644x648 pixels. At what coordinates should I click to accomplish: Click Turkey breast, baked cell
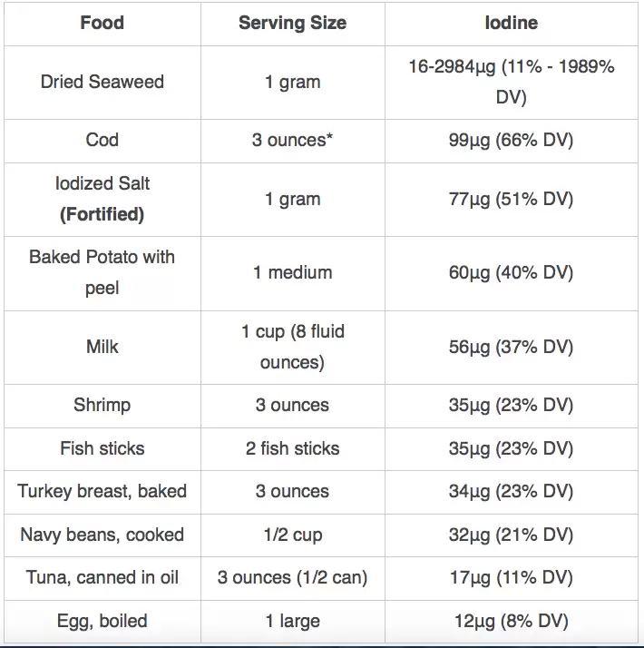point(102,491)
